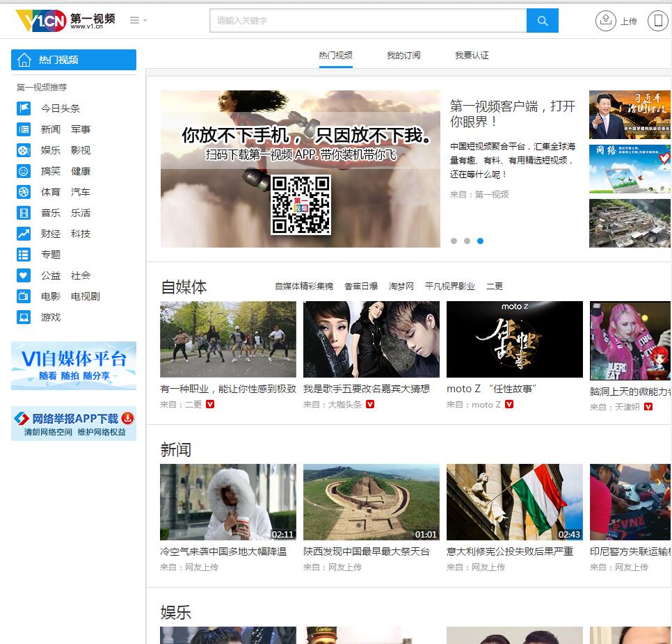
Task: Click the 上传 upload text link
Action: click(629, 21)
